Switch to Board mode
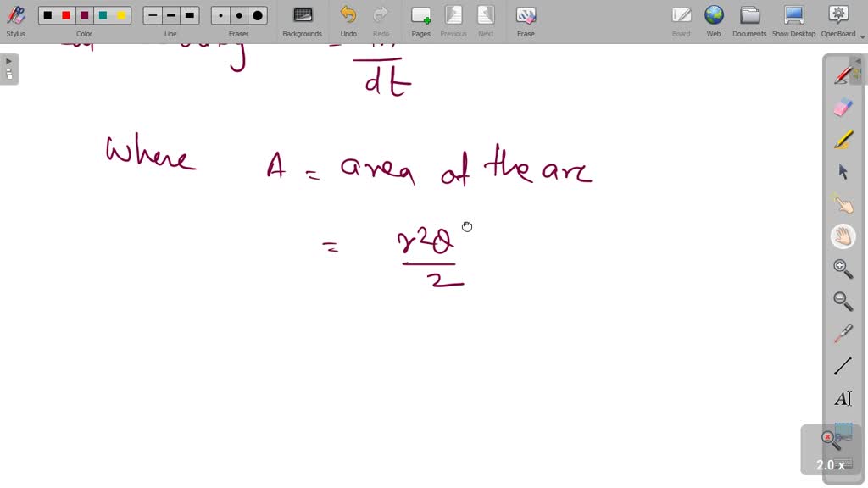Screen dimensions: 868x488 coord(681,21)
